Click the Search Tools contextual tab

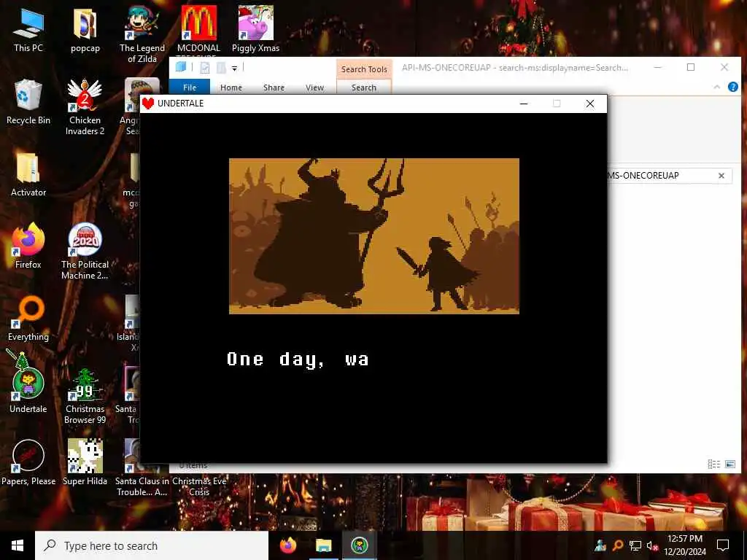364,69
